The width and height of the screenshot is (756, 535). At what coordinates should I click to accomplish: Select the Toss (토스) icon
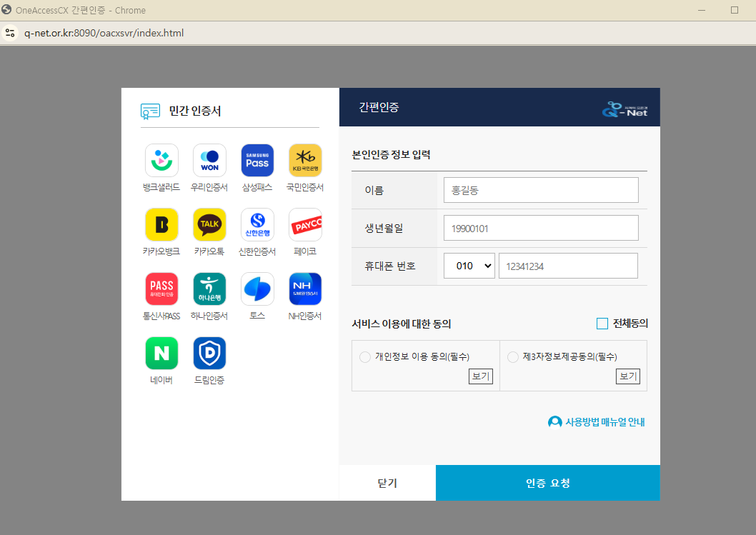[257, 289]
